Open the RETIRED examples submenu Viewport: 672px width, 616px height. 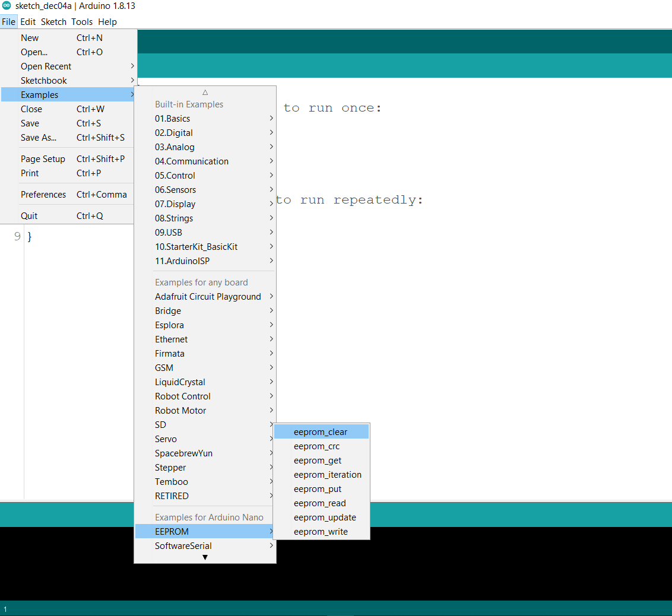(x=205, y=496)
